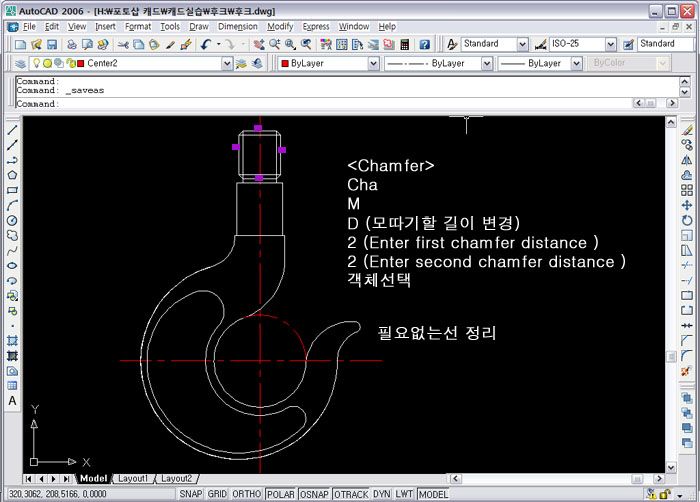Viewport: 700px width, 502px height.
Task: Switch to the Model tab
Action: point(93,478)
